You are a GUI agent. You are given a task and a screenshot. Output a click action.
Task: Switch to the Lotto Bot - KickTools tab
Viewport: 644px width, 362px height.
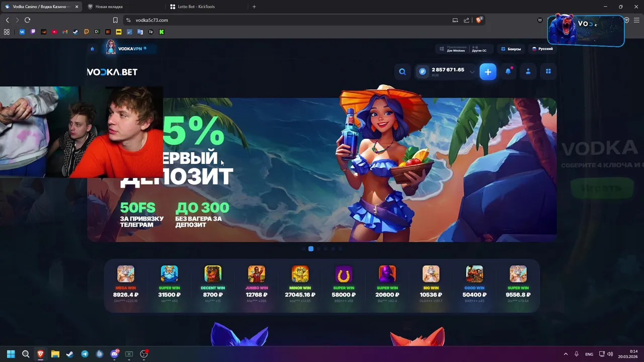(206, 7)
